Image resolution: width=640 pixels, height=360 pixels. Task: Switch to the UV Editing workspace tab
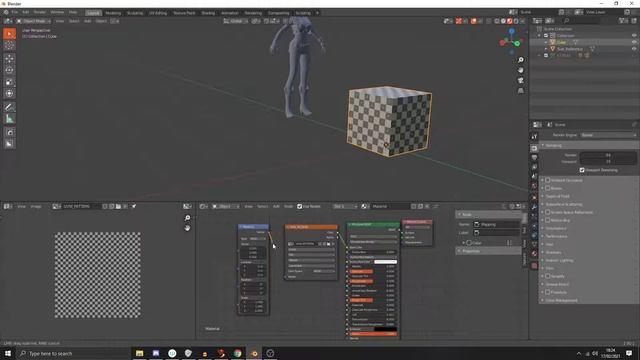click(x=158, y=13)
